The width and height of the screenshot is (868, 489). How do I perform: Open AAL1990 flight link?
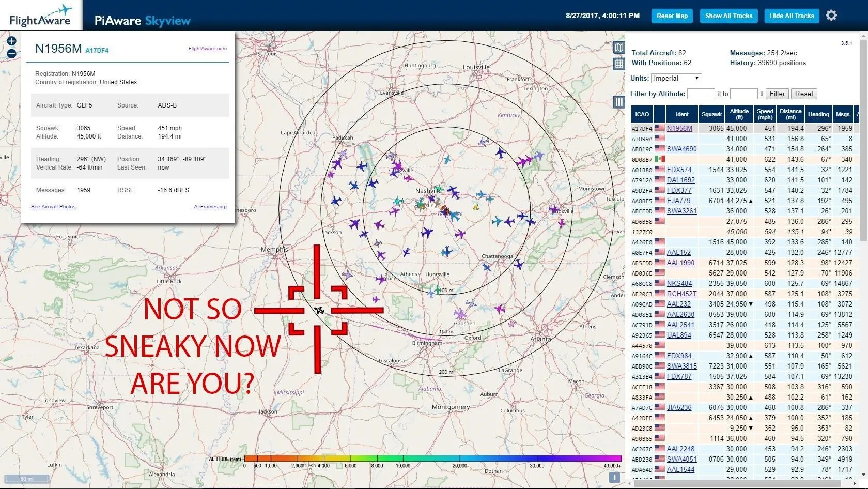(x=680, y=263)
